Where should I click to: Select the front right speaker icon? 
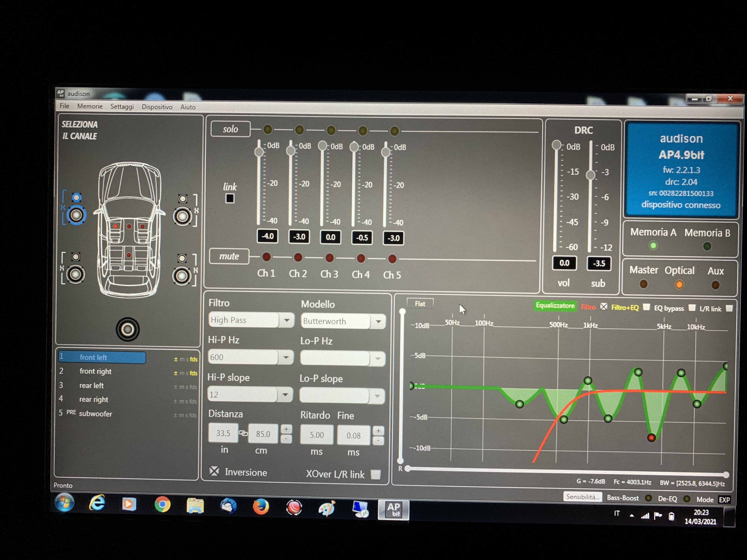[183, 216]
